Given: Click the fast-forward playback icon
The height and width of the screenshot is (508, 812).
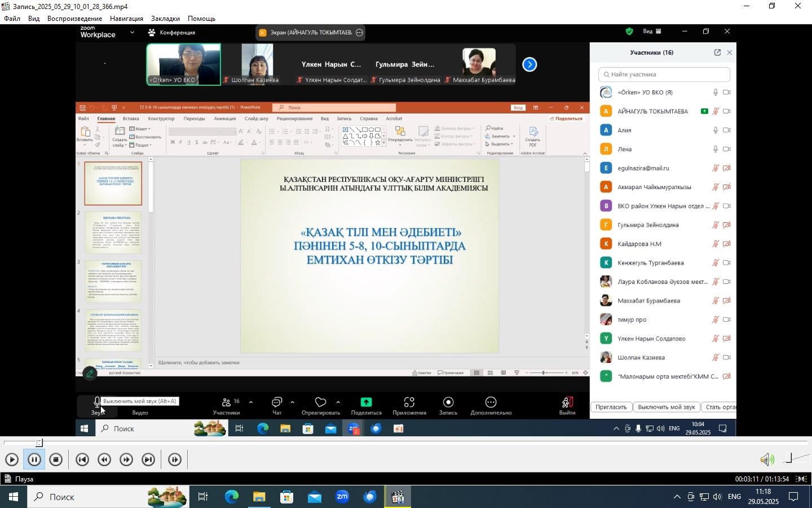Looking at the screenshot, I should pyautogui.click(x=126, y=460).
